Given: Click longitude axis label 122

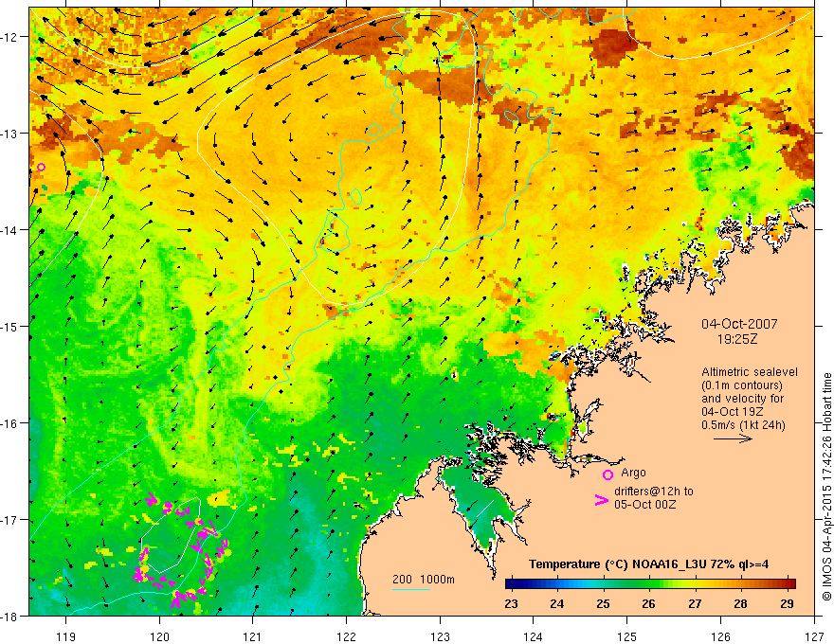Looking at the screenshot, I should pos(346,636).
